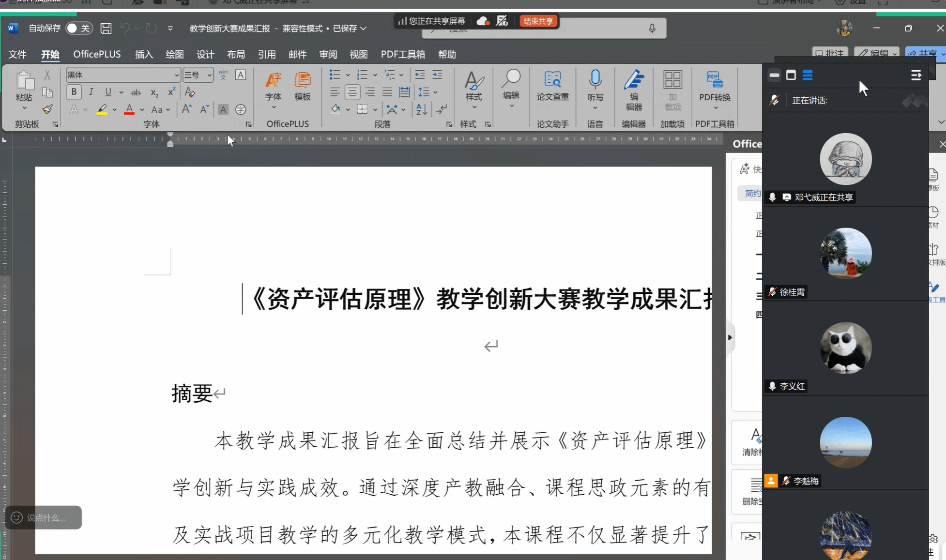The width and height of the screenshot is (946, 560).
Task: Open the 黑体 font name dropdown
Action: click(177, 75)
